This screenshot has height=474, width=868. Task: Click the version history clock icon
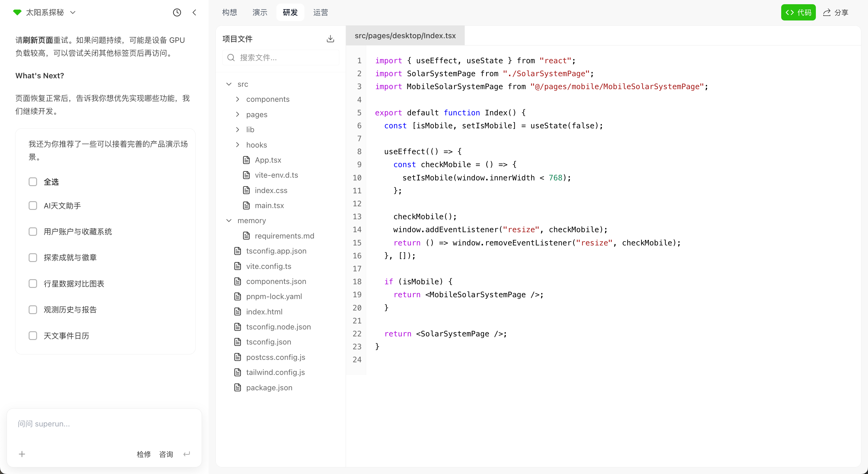pos(177,12)
